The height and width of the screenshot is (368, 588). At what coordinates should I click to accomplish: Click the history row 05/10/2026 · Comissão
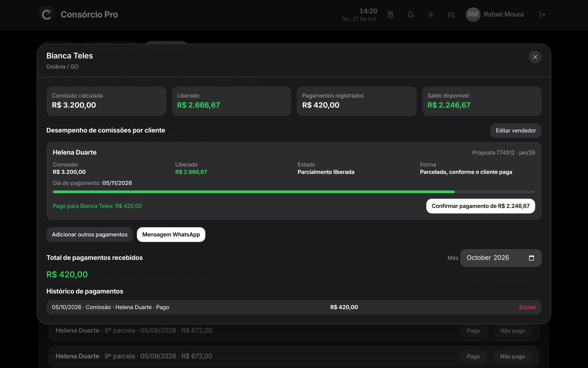pos(294,307)
